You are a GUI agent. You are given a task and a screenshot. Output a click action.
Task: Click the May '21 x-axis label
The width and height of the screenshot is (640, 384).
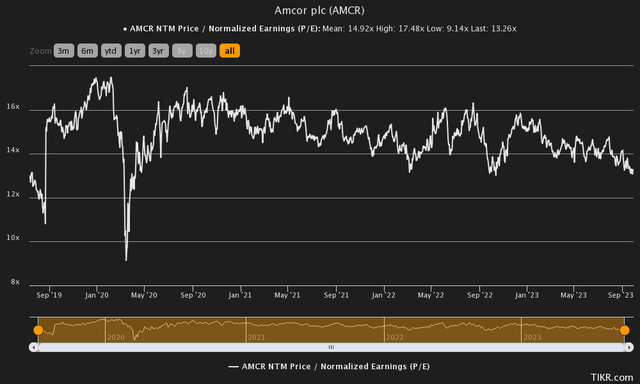tap(287, 295)
